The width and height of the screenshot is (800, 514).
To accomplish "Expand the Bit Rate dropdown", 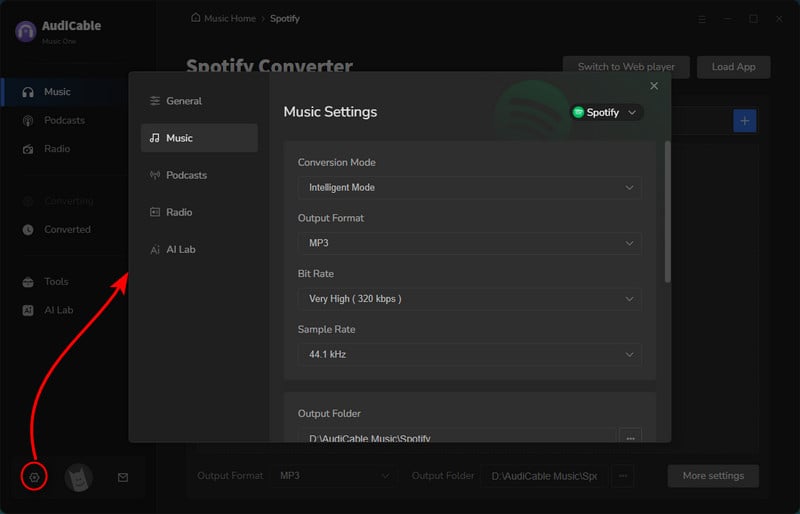I will [x=469, y=298].
